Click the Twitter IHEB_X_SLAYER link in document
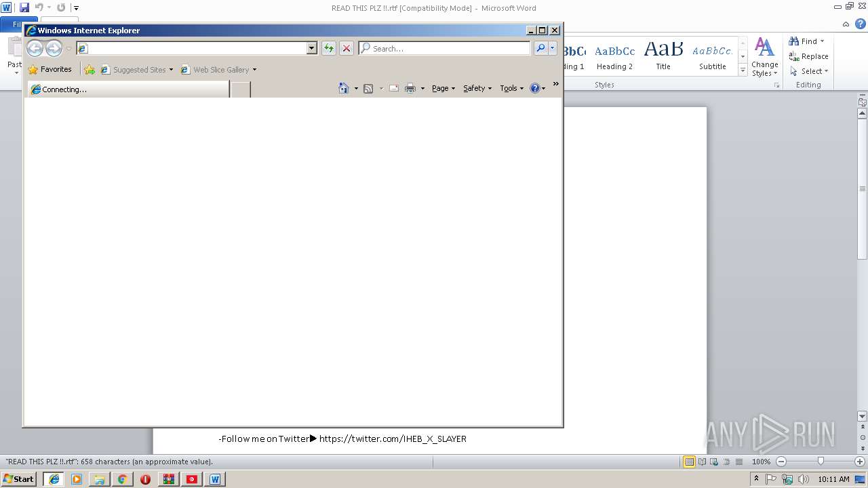Screen dimensions: 868x488 click(393, 439)
